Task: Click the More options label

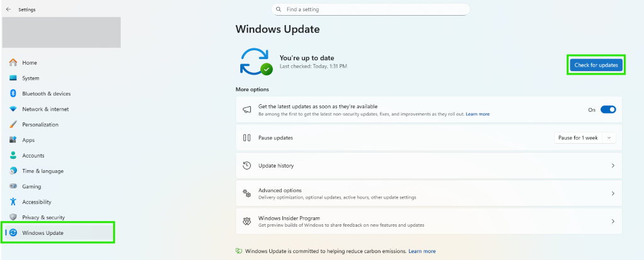Action: pos(252,89)
